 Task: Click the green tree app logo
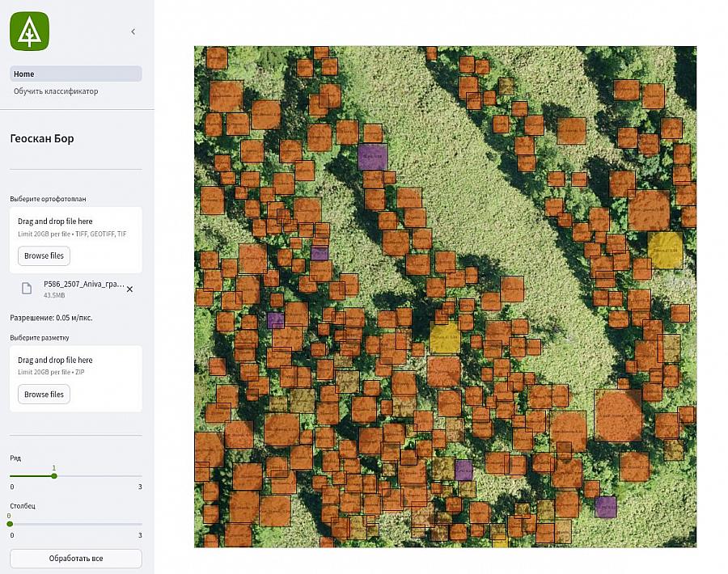tap(29, 32)
